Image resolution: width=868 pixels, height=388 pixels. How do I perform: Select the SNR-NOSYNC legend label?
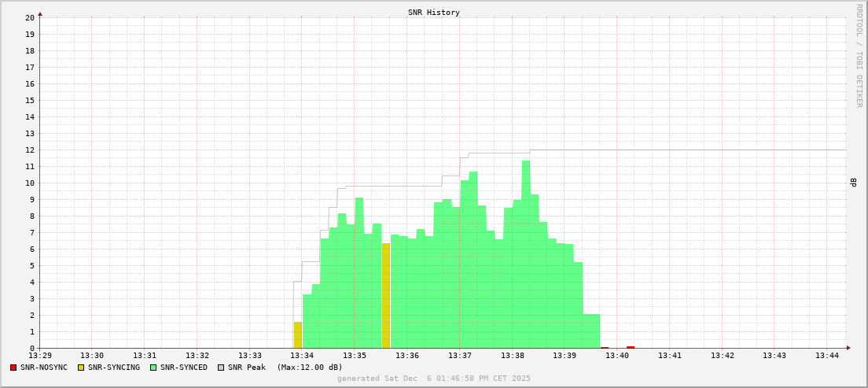pos(44,368)
